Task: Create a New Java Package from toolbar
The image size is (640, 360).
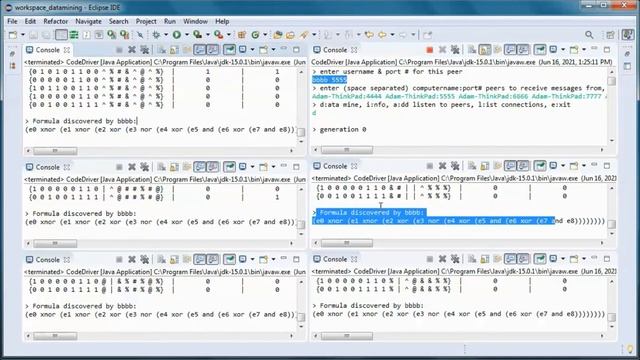Action: point(242,35)
